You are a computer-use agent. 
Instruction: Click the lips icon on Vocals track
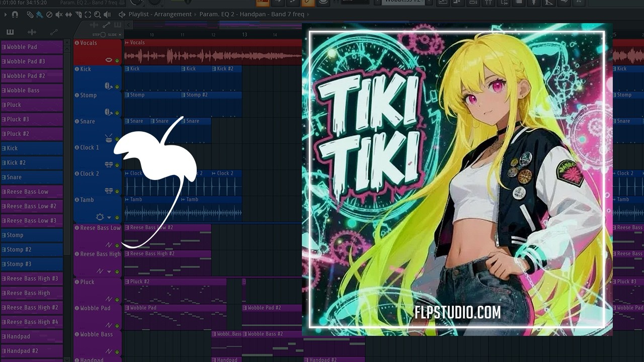tap(109, 60)
